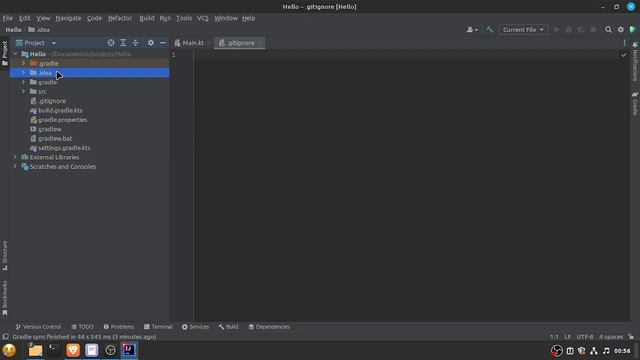This screenshot has height=360, width=640.
Task: Hide the Project tool window
Action: (x=163, y=42)
